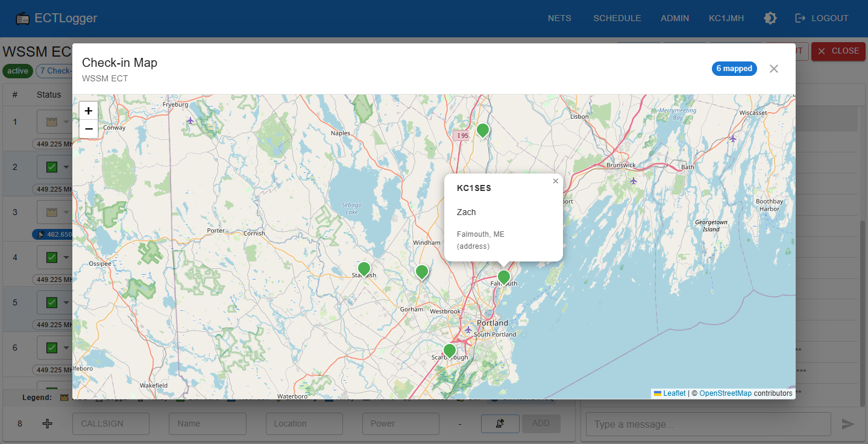Screen dimensions: 868x444
Task: Close the Check-in Map dialog
Action: (774, 69)
